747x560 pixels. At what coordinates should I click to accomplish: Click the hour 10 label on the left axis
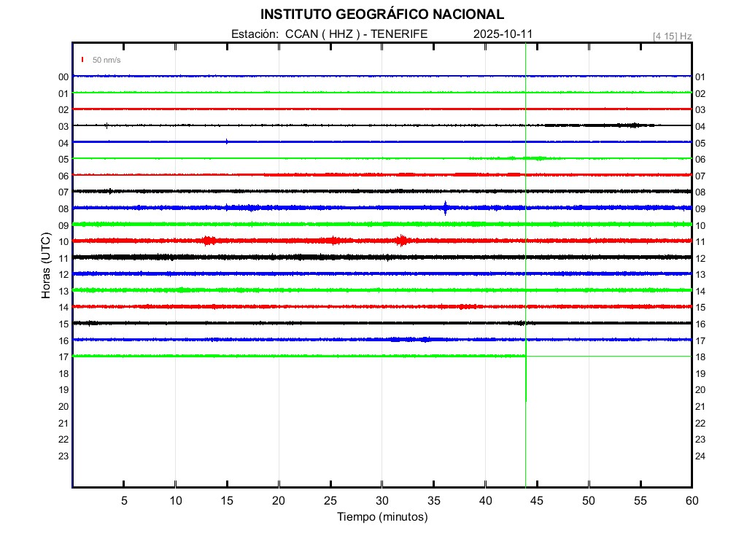click(x=63, y=241)
